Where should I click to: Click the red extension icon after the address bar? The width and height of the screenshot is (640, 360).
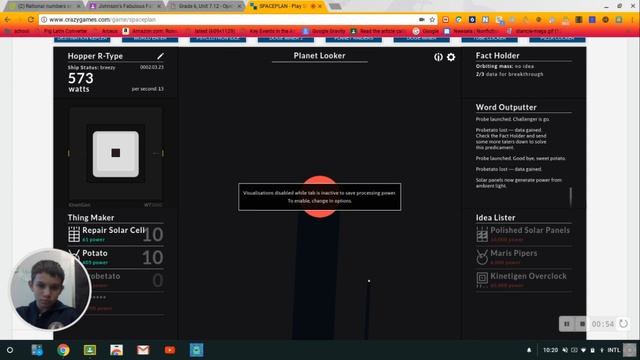[x=445, y=19]
